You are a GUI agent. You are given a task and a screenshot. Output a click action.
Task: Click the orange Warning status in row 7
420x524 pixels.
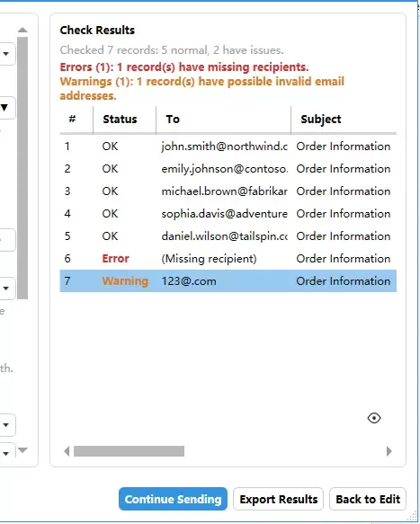tap(125, 281)
